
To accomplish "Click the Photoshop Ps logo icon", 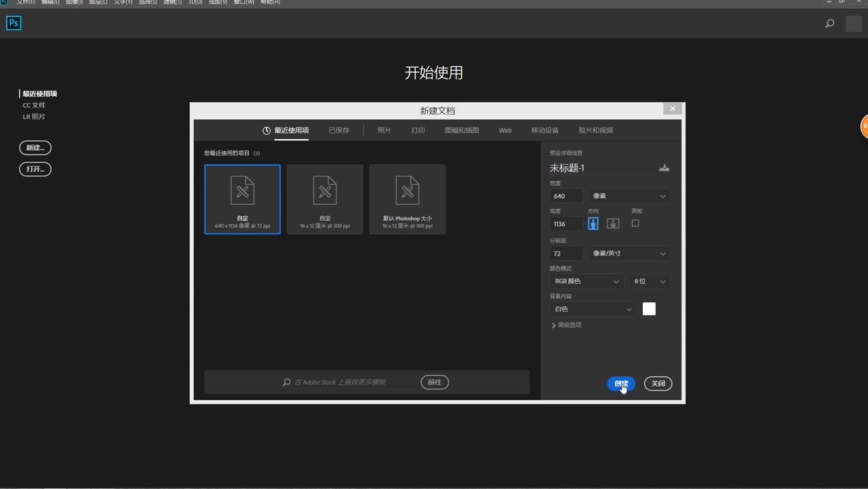I will click(14, 23).
